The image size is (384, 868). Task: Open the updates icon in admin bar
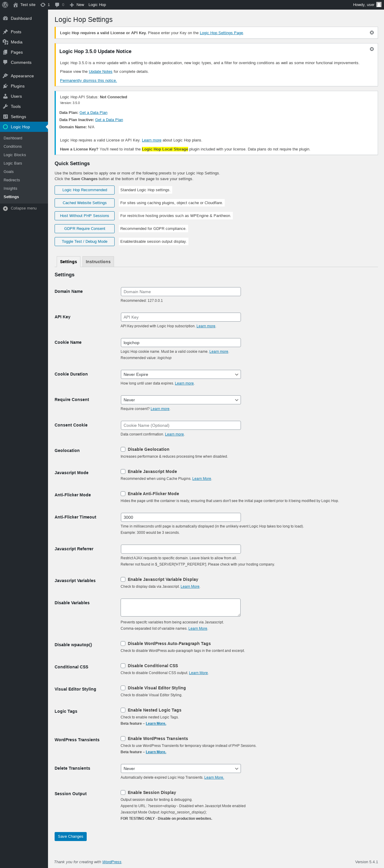coord(43,5)
